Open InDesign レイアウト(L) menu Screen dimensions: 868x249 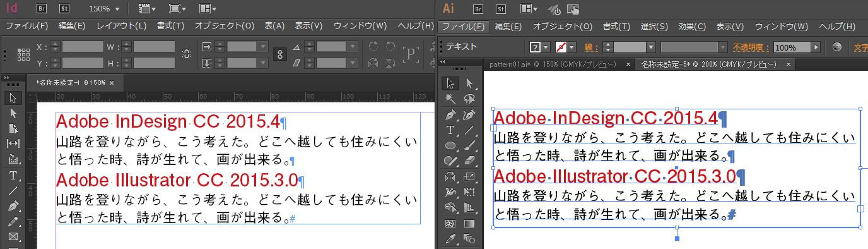(x=121, y=26)
